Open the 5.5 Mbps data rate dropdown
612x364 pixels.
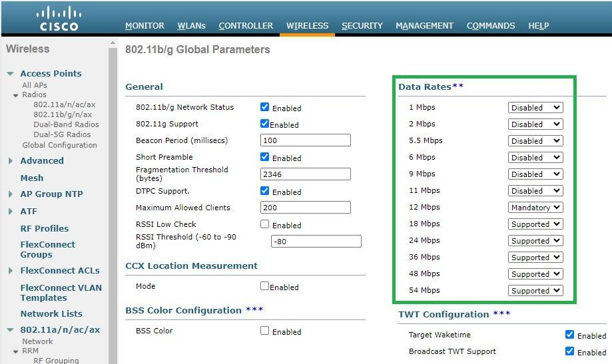[x=535, y=141]
